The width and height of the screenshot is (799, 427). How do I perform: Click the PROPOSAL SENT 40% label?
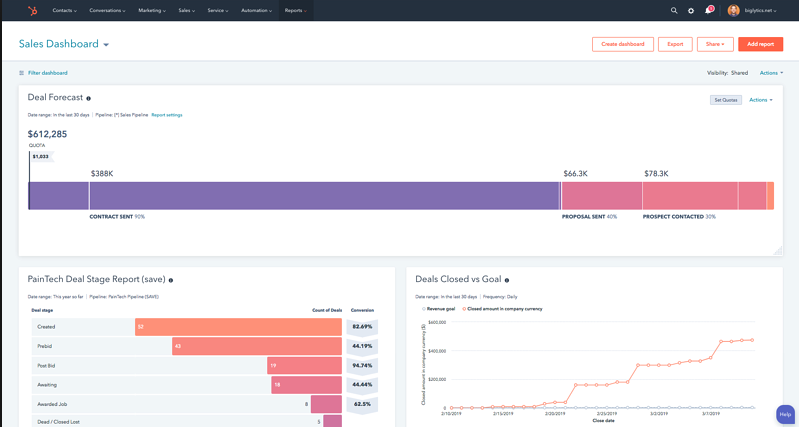coord(590,217)
